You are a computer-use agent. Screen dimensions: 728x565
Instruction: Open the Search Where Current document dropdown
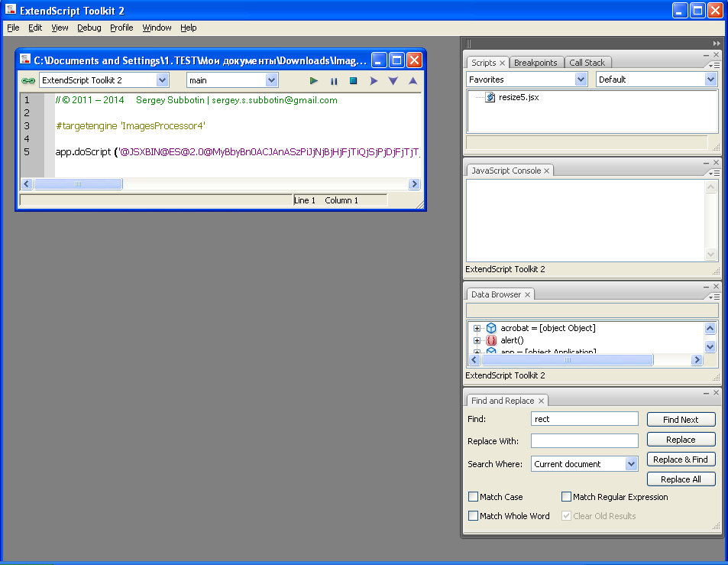[x=631, y=464]
